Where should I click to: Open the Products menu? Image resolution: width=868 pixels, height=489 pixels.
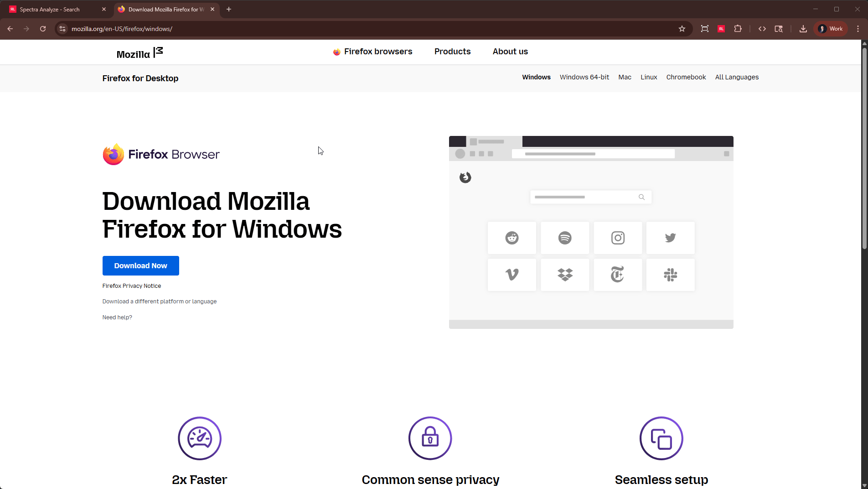(452, 52)
